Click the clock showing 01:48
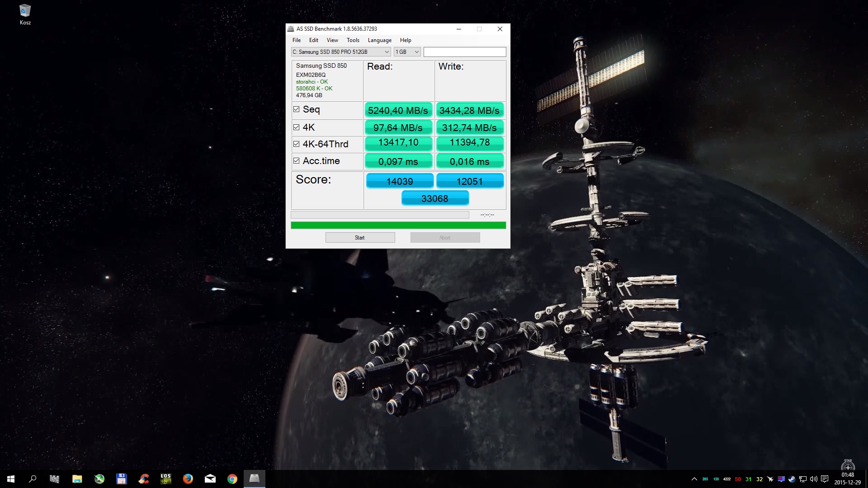Screen dimensions: 868x488 [848, 475]
